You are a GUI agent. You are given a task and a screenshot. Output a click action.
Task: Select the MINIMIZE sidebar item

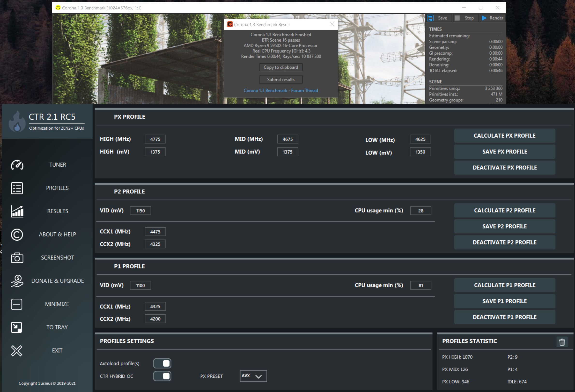tap(57, 304)
